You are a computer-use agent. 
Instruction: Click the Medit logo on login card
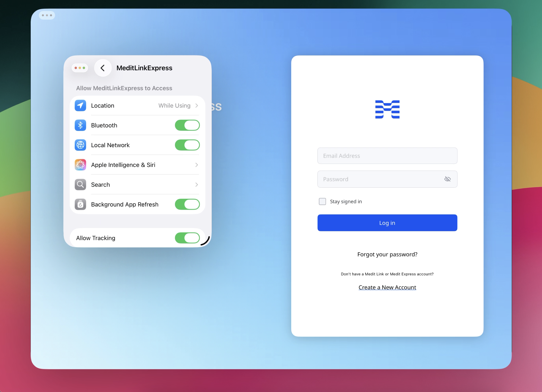[x=387, y=109]
